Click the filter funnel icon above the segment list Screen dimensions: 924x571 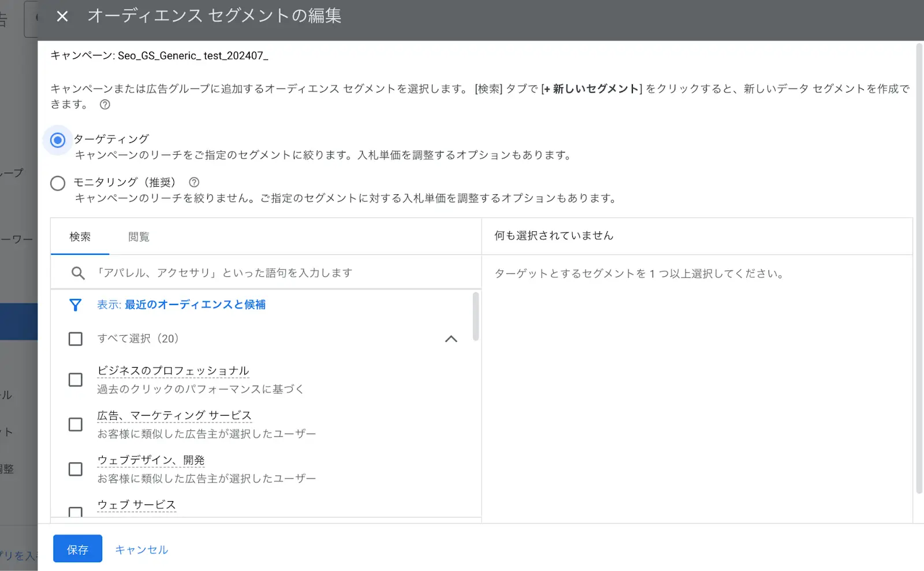pyautogui.click(x=76, y=305)
